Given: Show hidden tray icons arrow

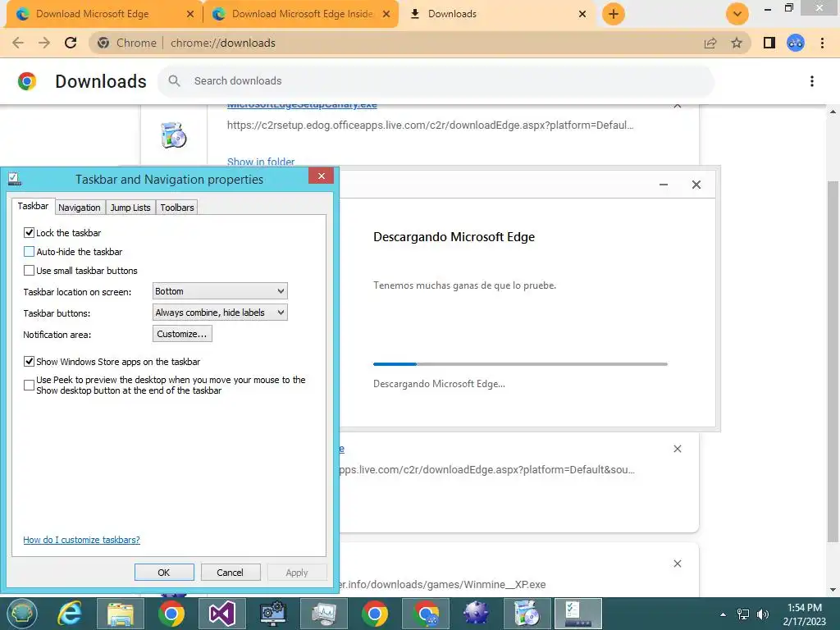Looking at the screenshot, I should point(723,614).
